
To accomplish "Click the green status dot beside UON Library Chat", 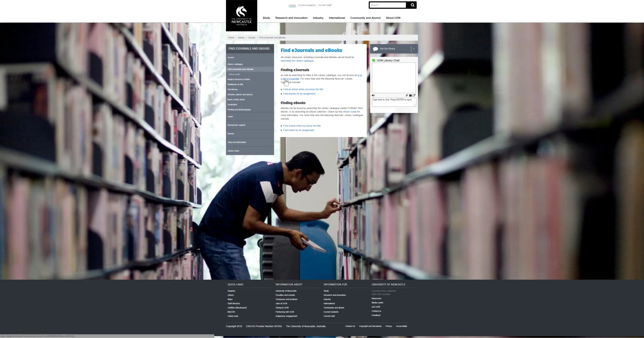I will click(374, 60).
